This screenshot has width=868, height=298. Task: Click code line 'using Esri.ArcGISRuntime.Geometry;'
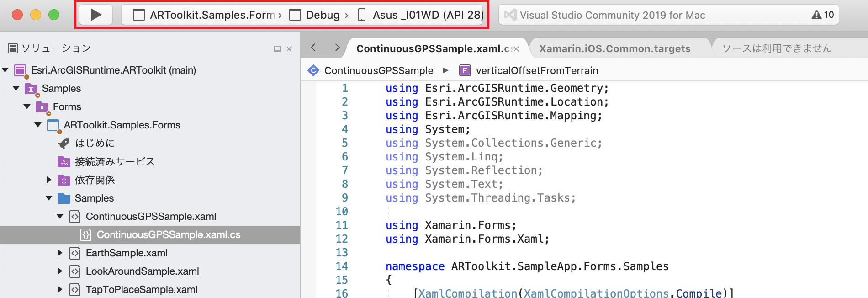click(x=497, y=88)
